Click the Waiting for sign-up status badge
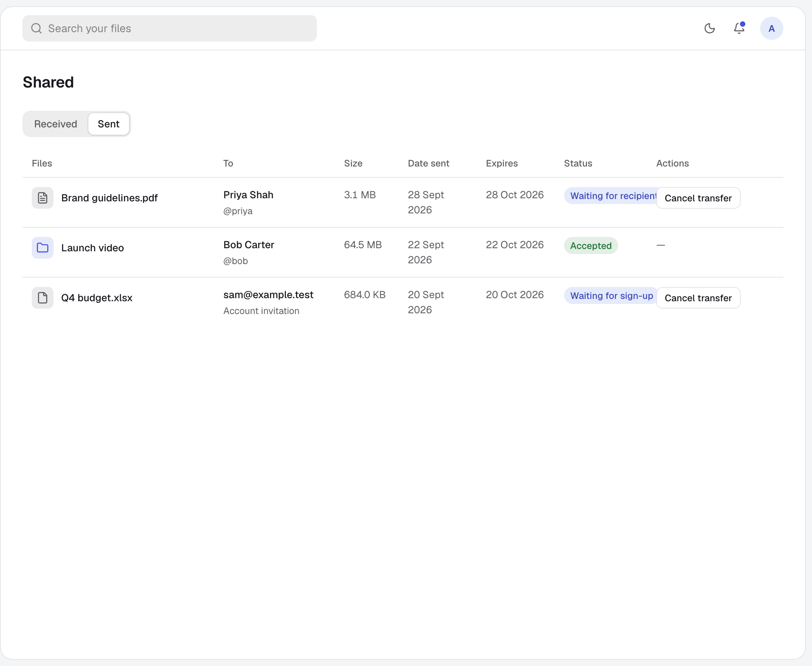Viewport: 812px width, 666px height. tap(611, 295)
